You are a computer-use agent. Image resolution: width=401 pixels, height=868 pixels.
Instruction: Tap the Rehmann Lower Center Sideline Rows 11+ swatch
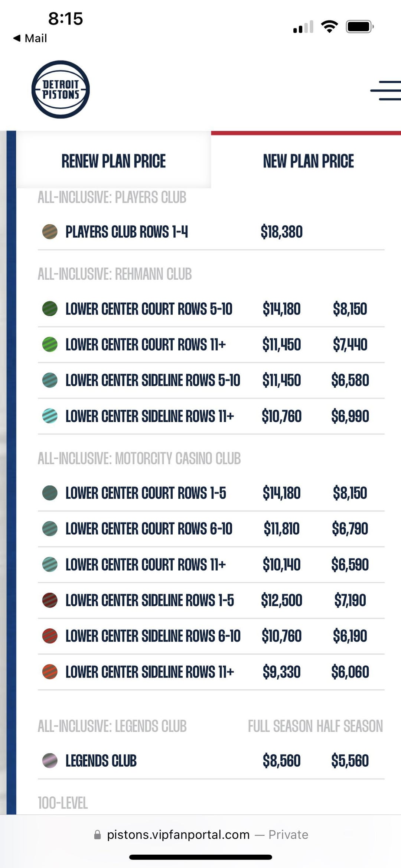coord(50,416)
